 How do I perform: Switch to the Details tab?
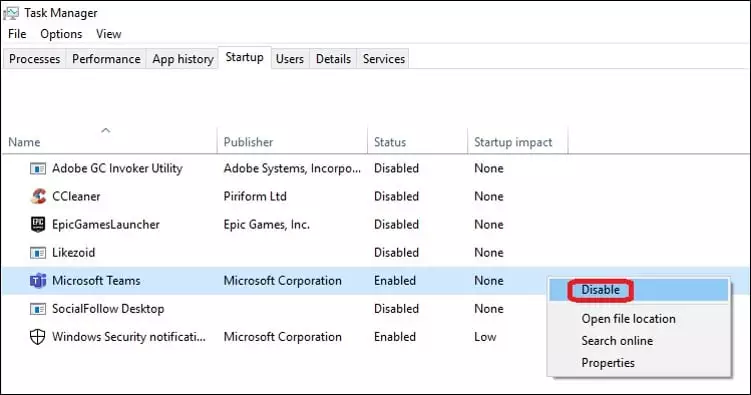pyautogui.click(x=333, y=59)
